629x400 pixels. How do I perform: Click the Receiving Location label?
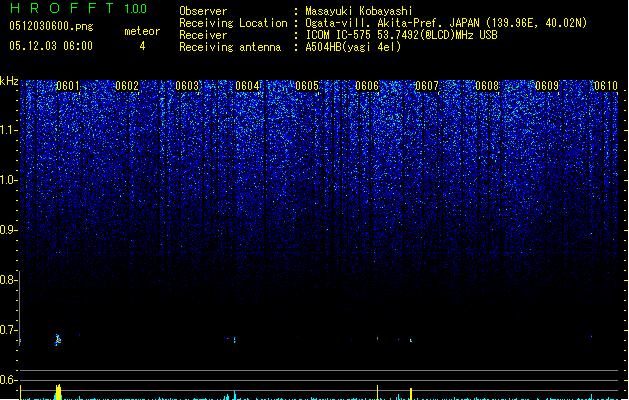[233, 23]
